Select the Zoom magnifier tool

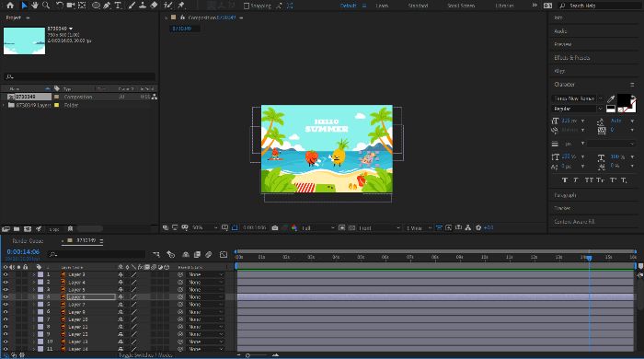(x=46, y=6)
